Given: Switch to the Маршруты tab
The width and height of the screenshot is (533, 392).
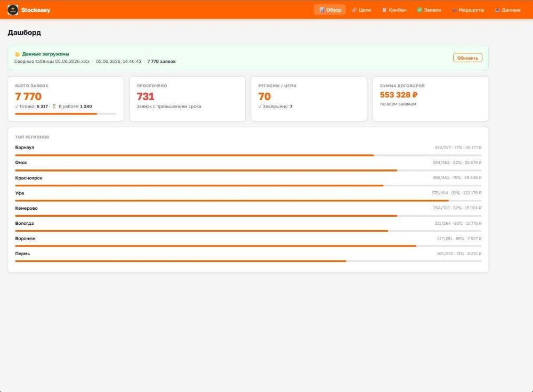Looking at the screenshot, I should pyautogui.click(x=468, y=10).
